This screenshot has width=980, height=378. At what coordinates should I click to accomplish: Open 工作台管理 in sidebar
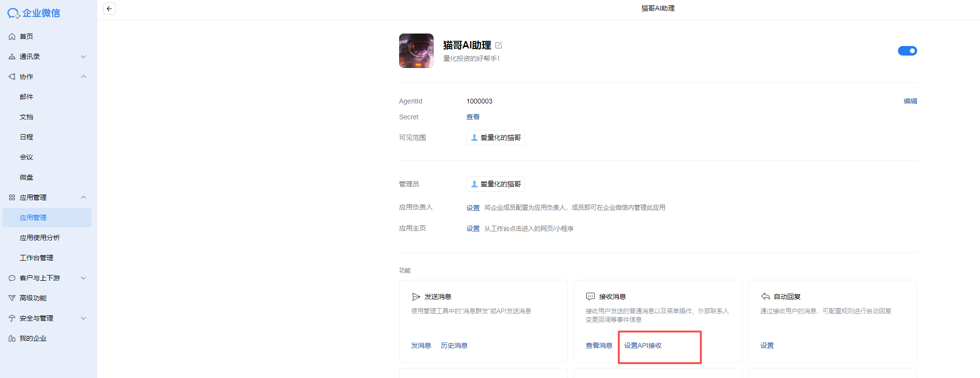click(36, 258)
